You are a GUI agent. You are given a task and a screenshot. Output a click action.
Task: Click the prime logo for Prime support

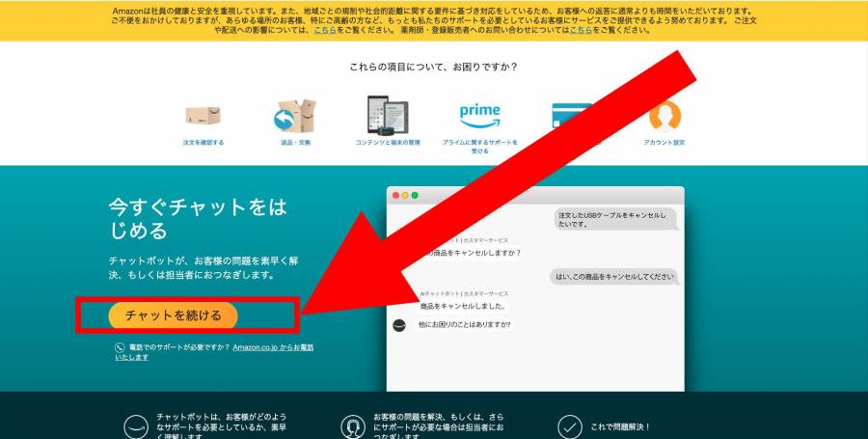pyautogui.click(x=479, y=116)
